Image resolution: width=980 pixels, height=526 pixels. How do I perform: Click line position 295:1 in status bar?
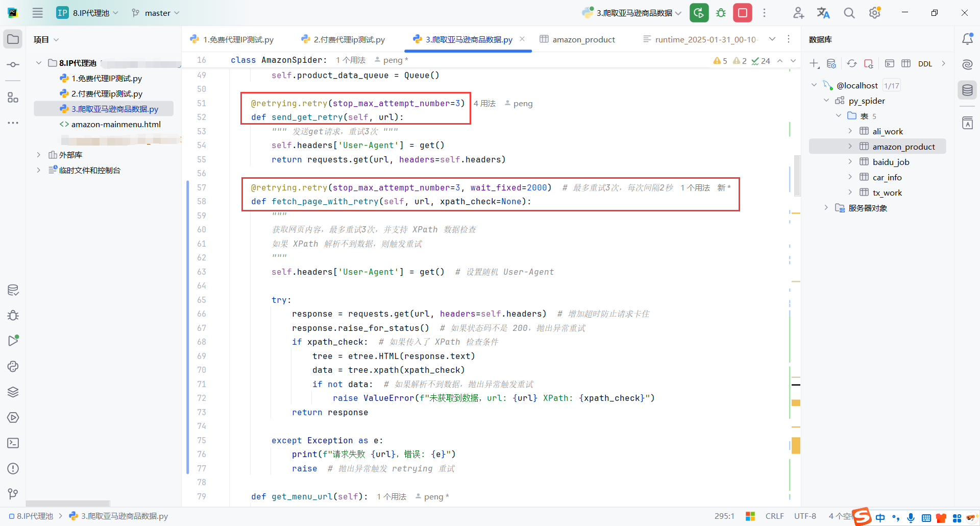coord(724,516)
